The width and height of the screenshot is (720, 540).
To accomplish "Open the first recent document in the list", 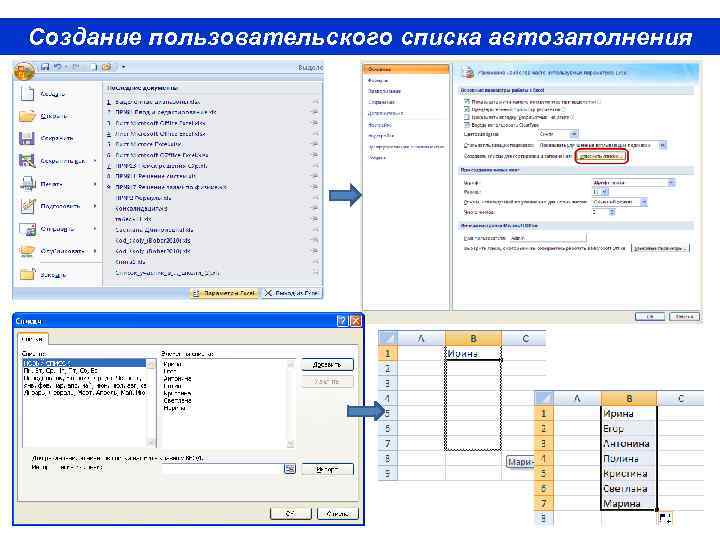I will (x=157, y=102).
